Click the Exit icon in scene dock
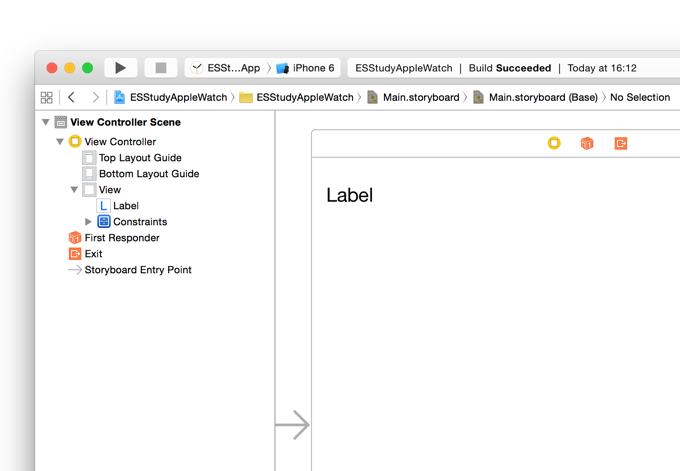The height and width of the screenshot is (471, 680). click(x=621, y=144)
